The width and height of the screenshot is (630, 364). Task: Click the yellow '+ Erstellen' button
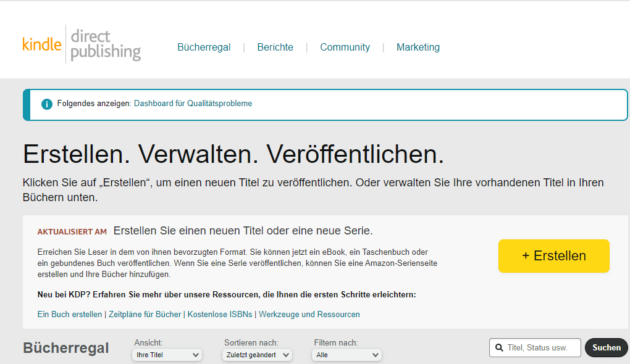tap(553, 255)
